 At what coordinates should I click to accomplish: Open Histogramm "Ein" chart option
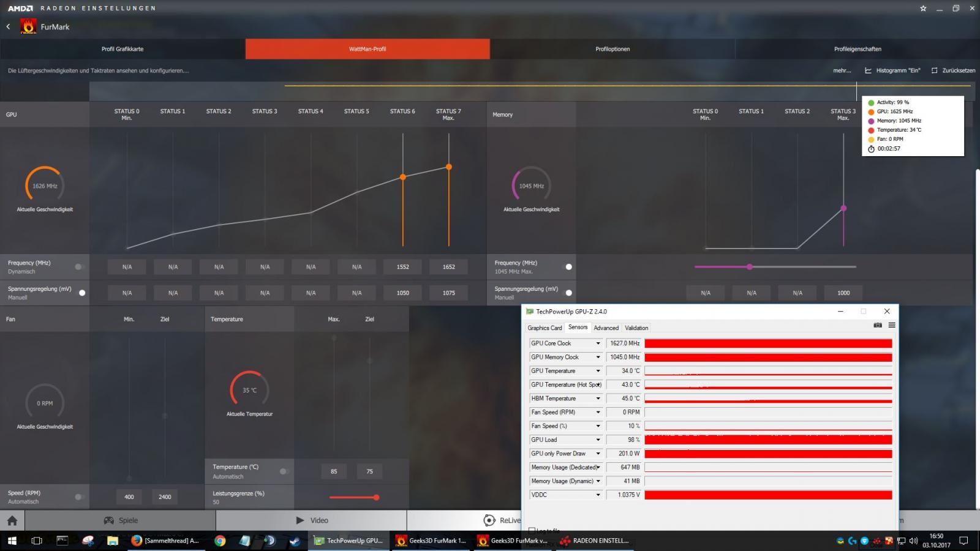[892, 70]
